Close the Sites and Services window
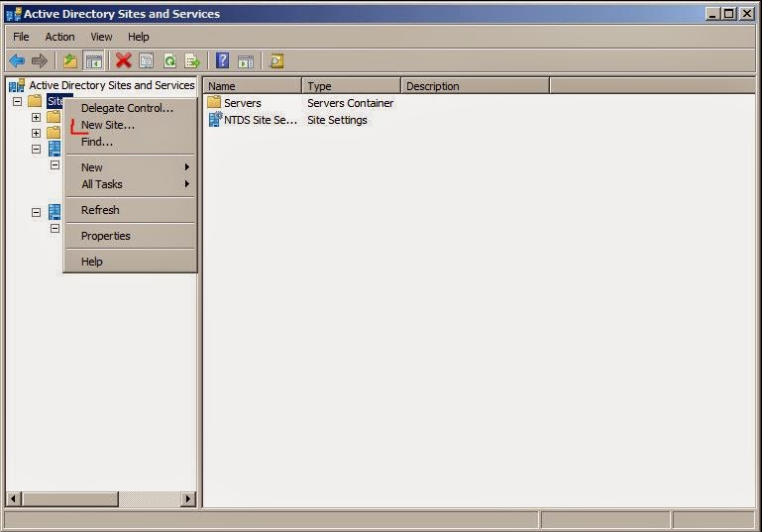Viewport: 762px width, 532px height. coord(746,14)
